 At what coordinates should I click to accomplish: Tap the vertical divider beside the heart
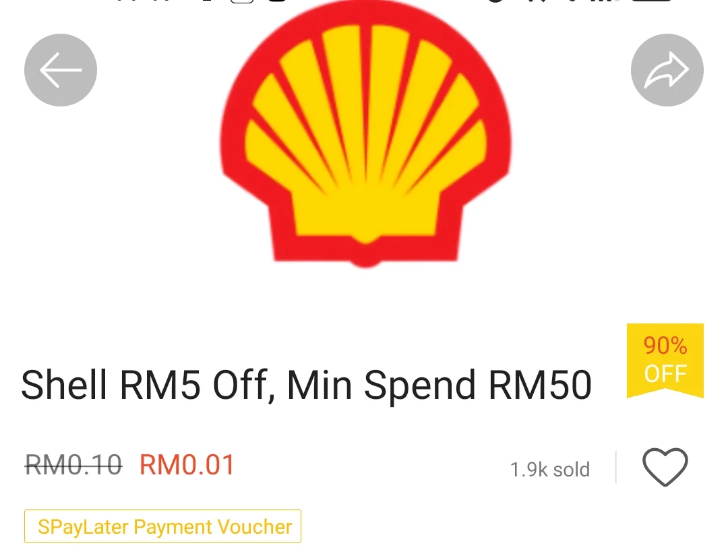[x=615, y=466]
